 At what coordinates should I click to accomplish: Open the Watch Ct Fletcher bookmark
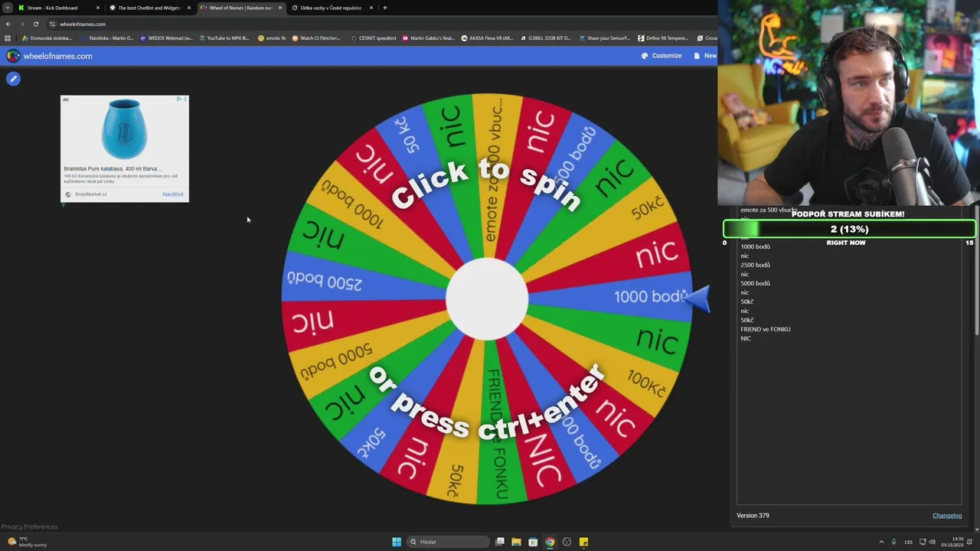316,38
